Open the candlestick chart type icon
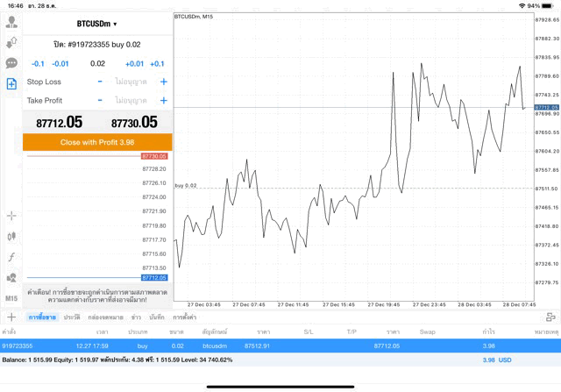Screen dimensions: 561x392 [x=11, y=236]
